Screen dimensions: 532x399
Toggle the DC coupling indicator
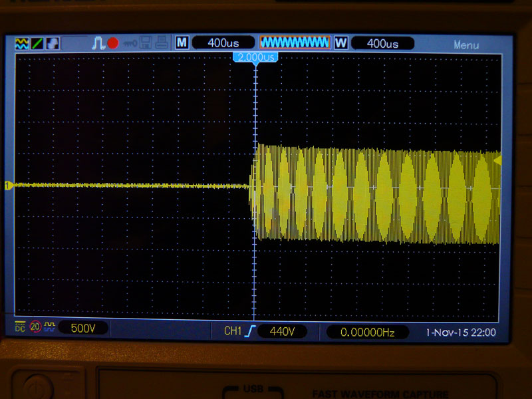pyautogui.click(x=20, y=327)
